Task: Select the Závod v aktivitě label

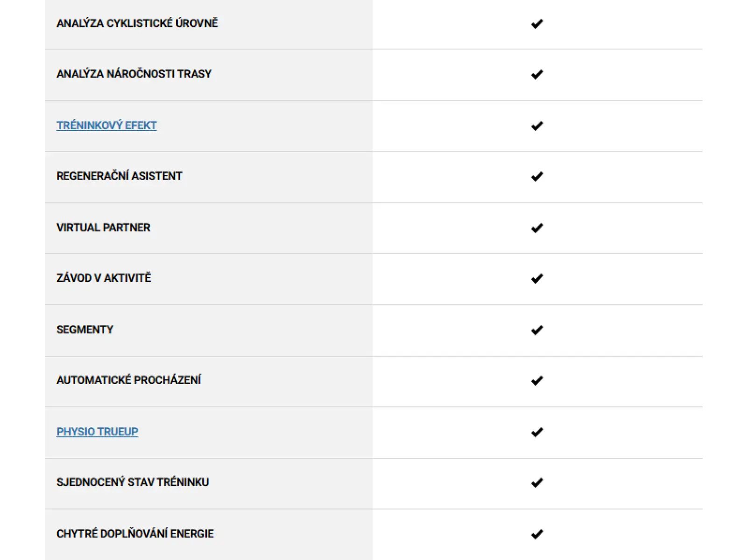Action: (104, 278)
